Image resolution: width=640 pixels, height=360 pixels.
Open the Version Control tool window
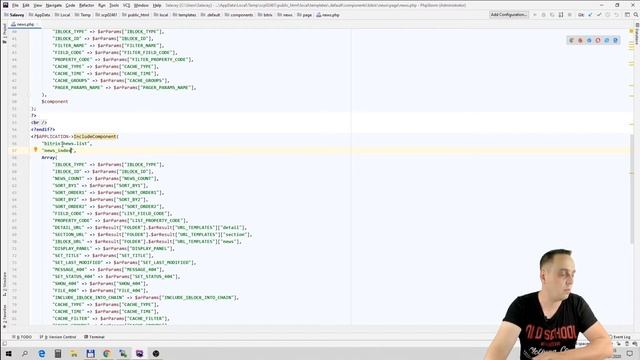pos(58,337)
